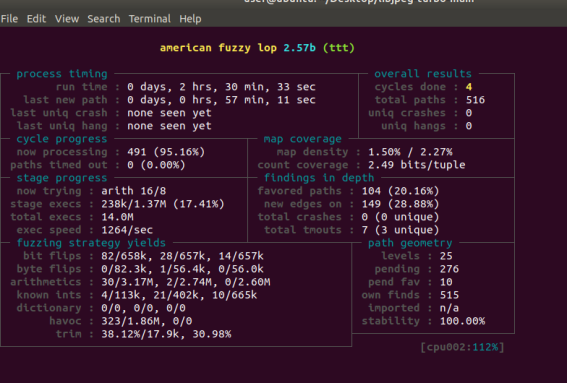This screenshot has width=567, height=384.
Task: Click the favored paths value
Action: (400, 191)
